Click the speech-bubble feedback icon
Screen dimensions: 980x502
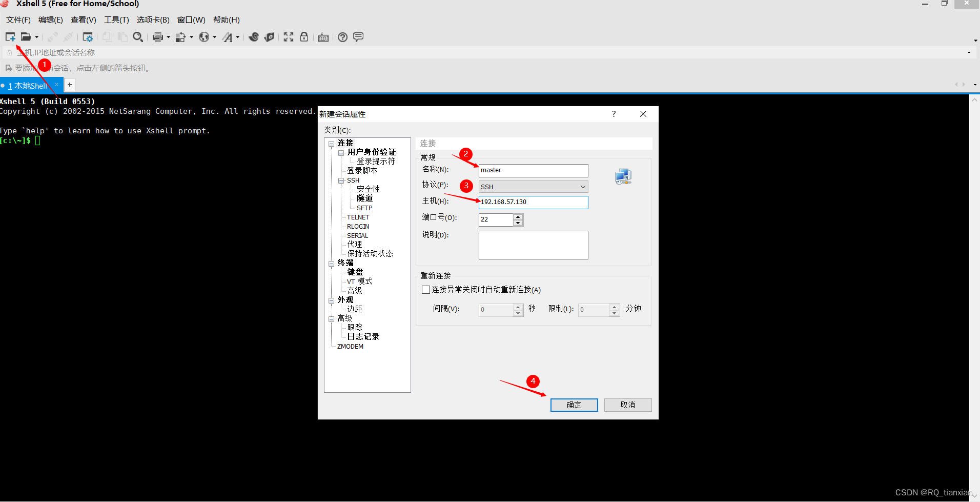(x=358, y=37)
